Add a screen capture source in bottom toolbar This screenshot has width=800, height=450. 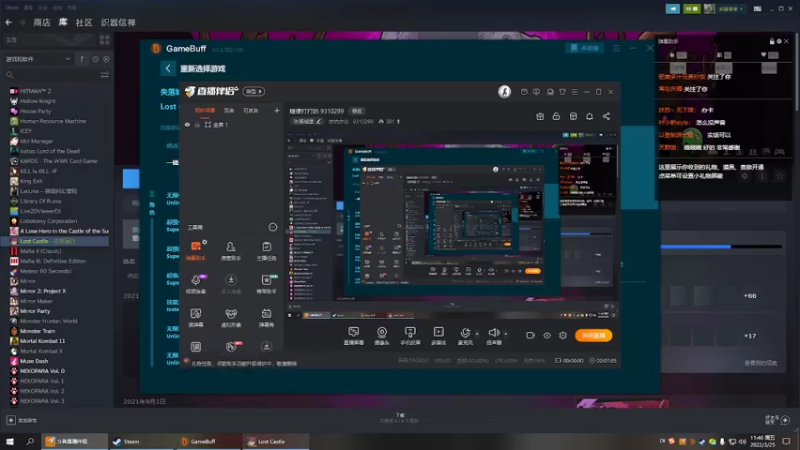pyautogui.click(x=354, y=335)
